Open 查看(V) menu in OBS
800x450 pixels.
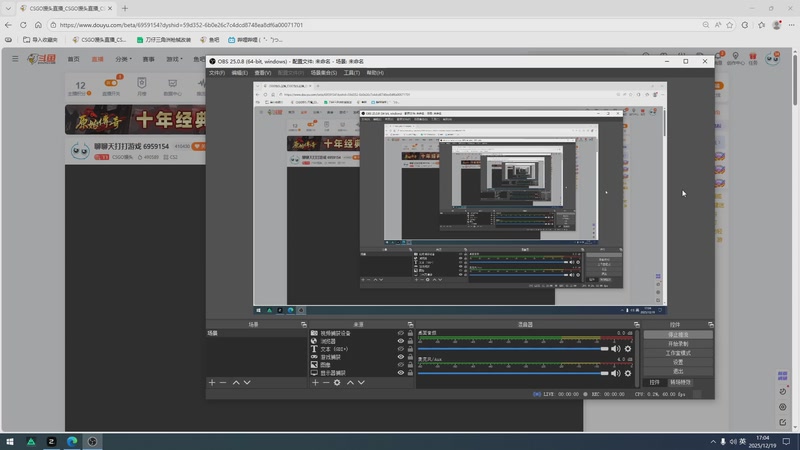pos(263,73)
